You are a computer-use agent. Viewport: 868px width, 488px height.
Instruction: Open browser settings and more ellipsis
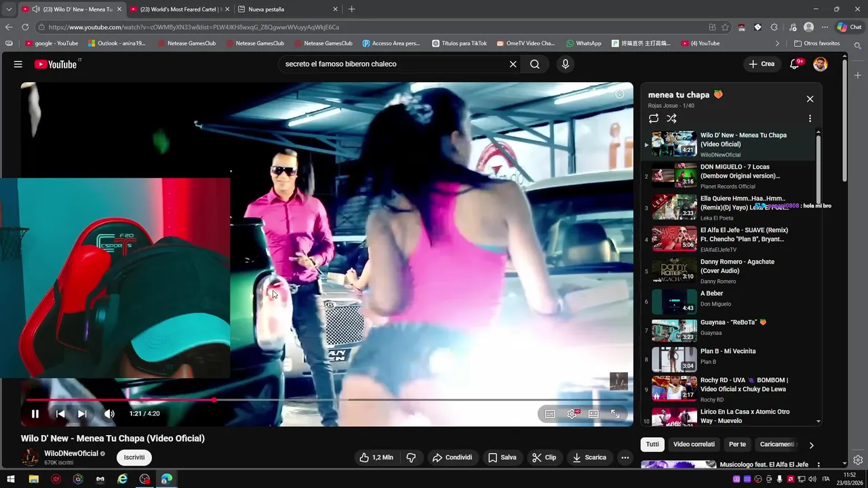(825, 27)
